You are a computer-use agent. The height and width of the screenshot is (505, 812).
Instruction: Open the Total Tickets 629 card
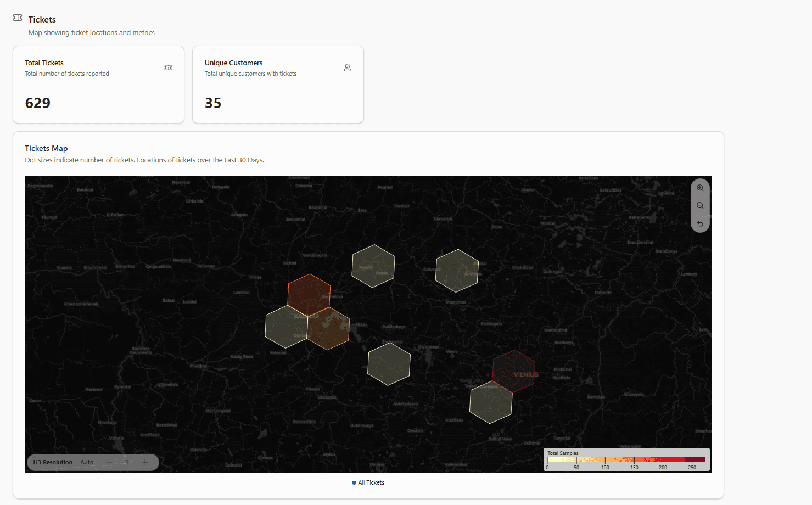pyautogui.click(x=98, y=85)
